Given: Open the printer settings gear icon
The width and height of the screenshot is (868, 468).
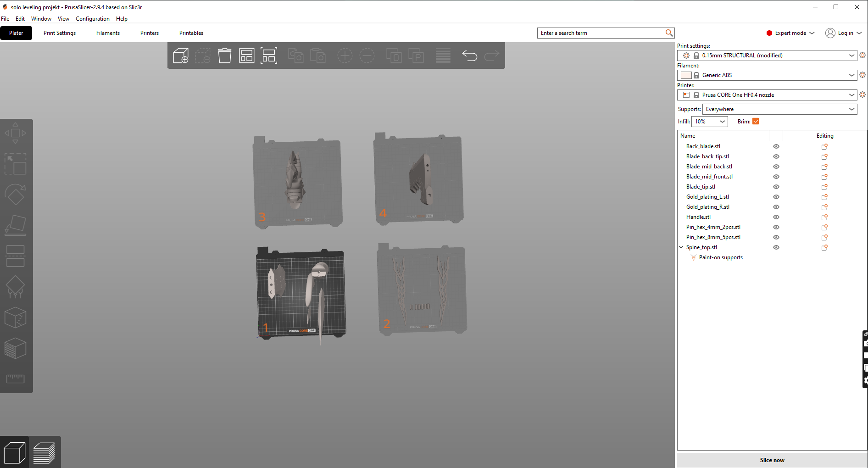Looking at the screenshot, I should click(x=862, y=95).
